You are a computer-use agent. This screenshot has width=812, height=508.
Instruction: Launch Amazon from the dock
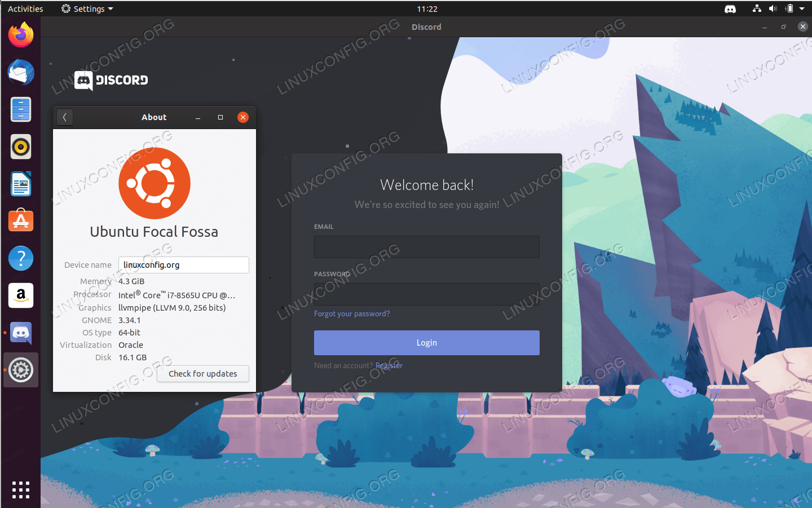tap(21, 295)
